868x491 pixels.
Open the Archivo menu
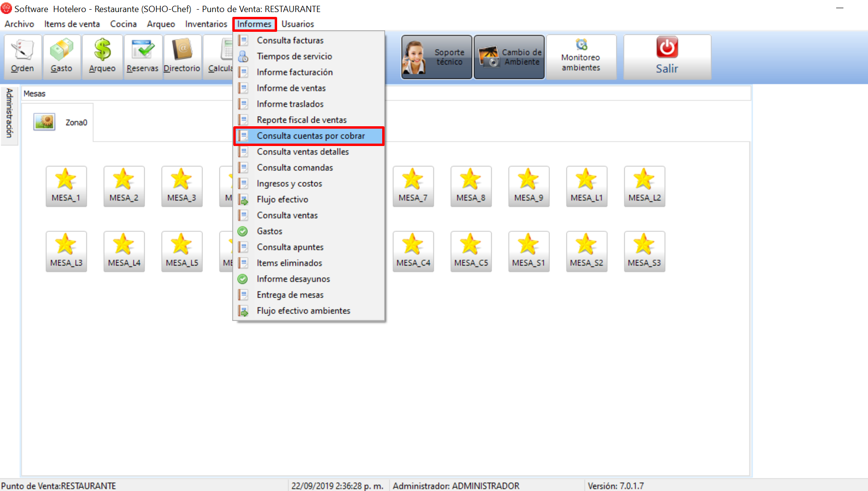coord(19,24)
